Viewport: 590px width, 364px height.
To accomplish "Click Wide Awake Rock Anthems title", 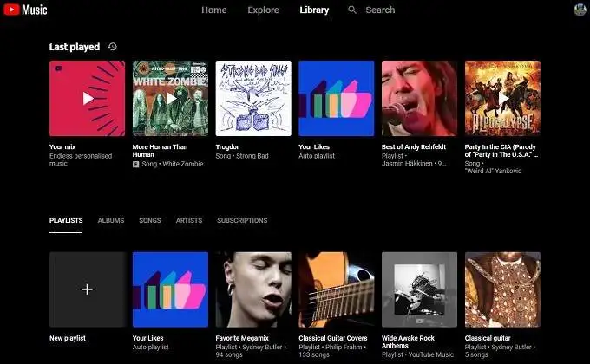I will coord(408,342).
